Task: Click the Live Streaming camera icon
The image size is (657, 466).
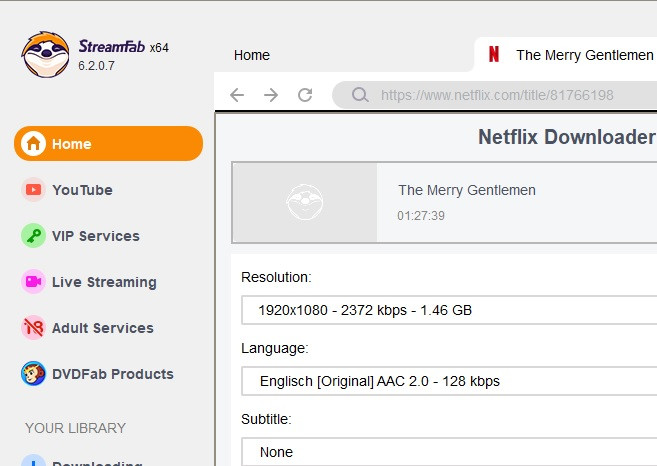Action: click(34, 282)
